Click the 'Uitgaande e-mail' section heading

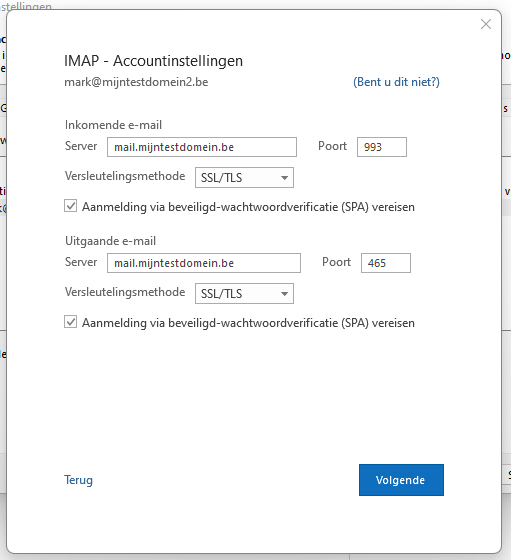coord(110,241)
